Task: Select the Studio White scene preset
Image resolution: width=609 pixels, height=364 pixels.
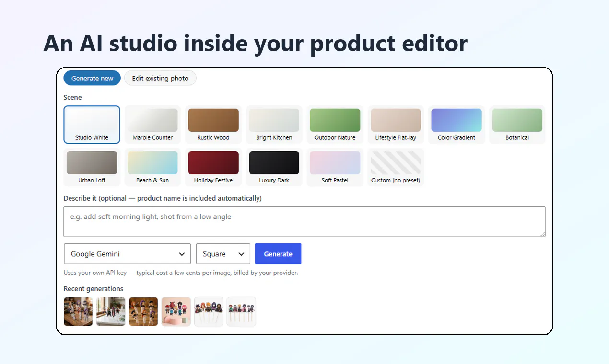Action: [x=92, y=125]
